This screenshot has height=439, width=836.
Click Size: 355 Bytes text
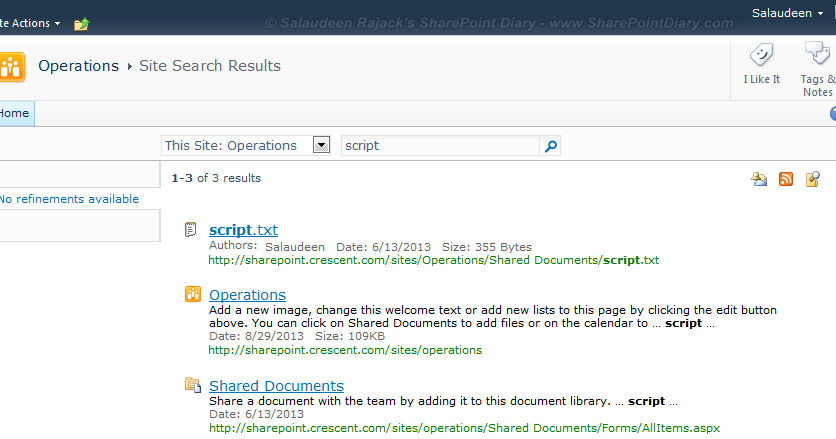[487, 247]
